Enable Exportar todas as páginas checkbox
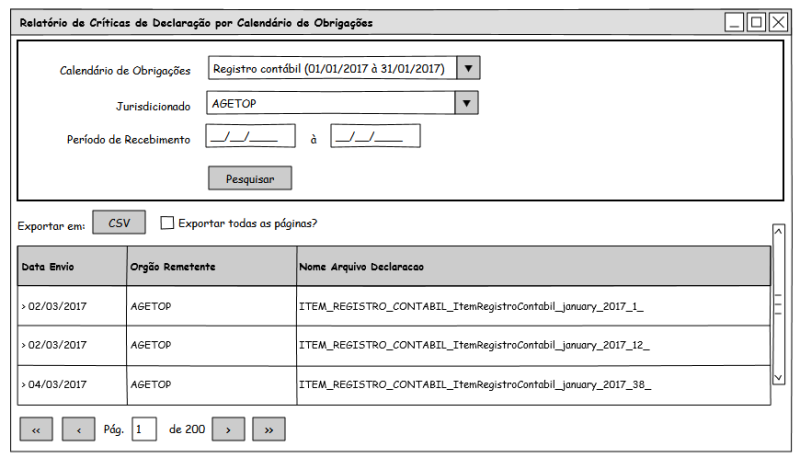This screenshot has height=469, width=800. pos(167,223)
